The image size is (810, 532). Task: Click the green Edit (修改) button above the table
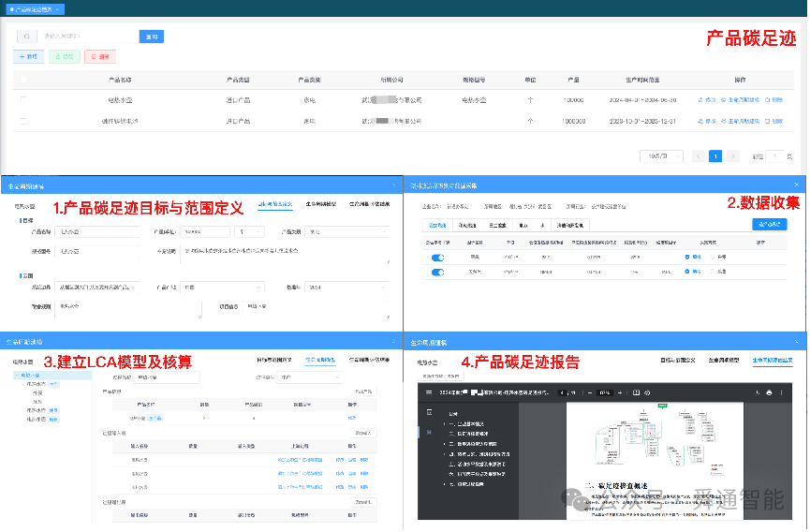(x=65, y=57)
